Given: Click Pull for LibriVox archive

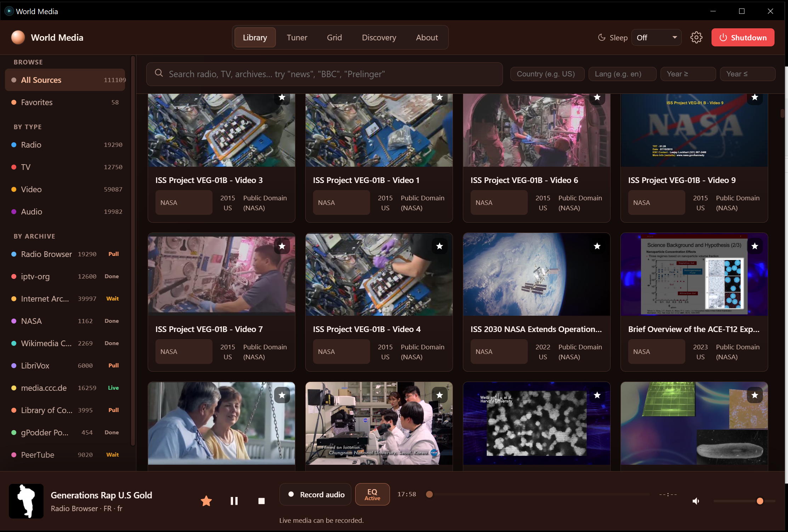Looking at the screenshot, I should click(x=113, y=366).
